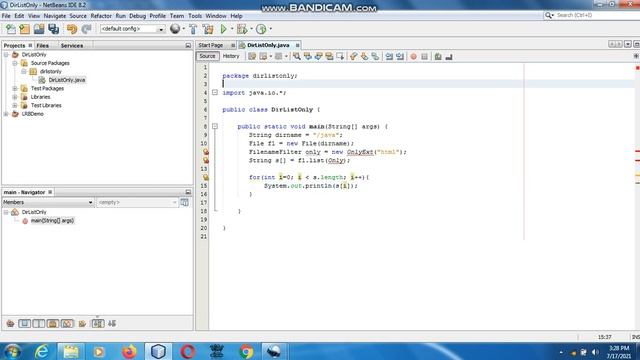Switch to the Start Page tab

[x=211, y=45]
